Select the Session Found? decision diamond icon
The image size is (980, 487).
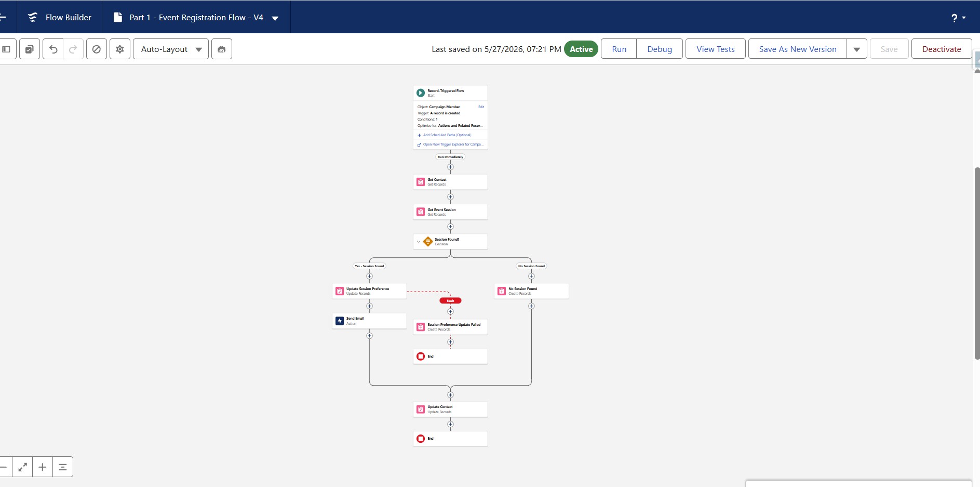[428, 242]
